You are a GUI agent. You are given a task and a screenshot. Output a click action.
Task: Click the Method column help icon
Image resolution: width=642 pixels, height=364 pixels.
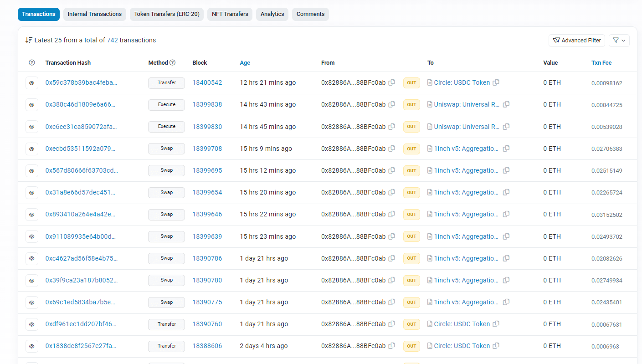tap(173, 63)
